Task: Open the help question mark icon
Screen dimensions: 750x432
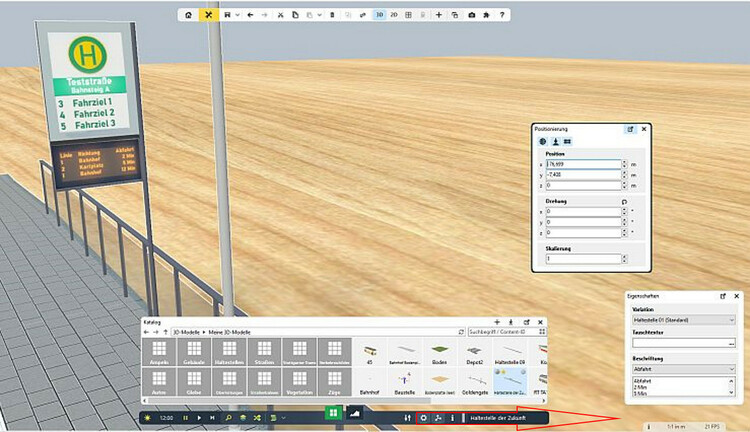Action: [502, 15]
